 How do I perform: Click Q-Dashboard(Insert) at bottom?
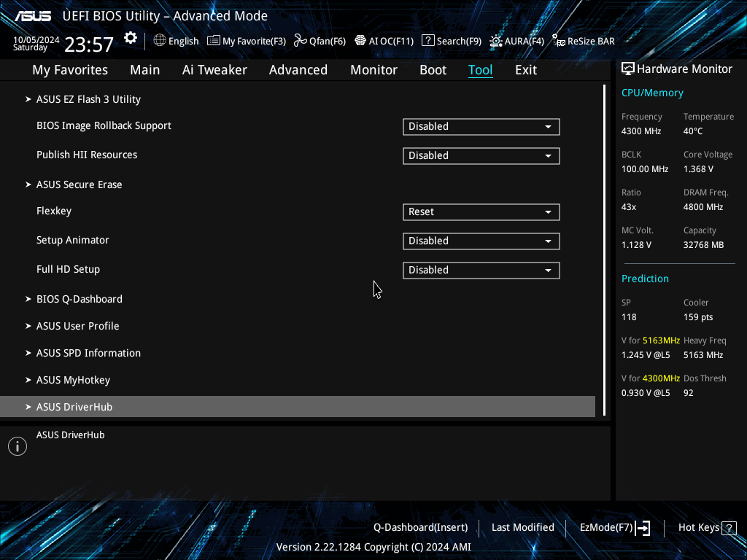(421, 528)
